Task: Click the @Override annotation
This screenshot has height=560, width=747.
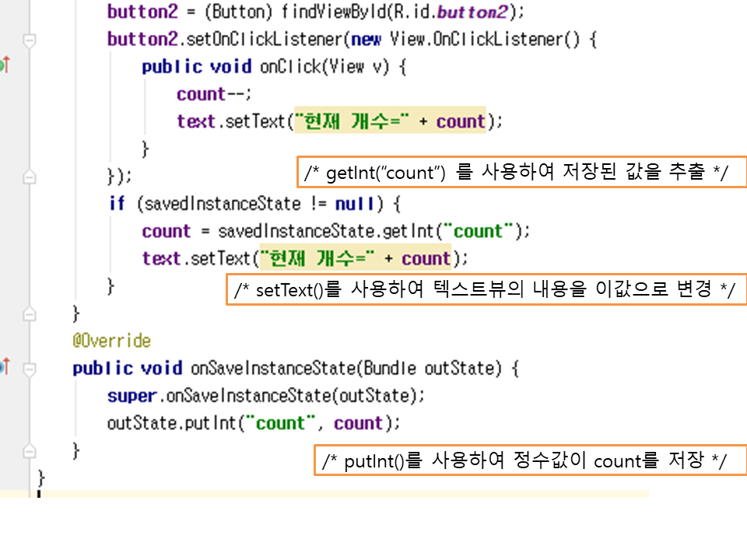Action: [111, 341]
